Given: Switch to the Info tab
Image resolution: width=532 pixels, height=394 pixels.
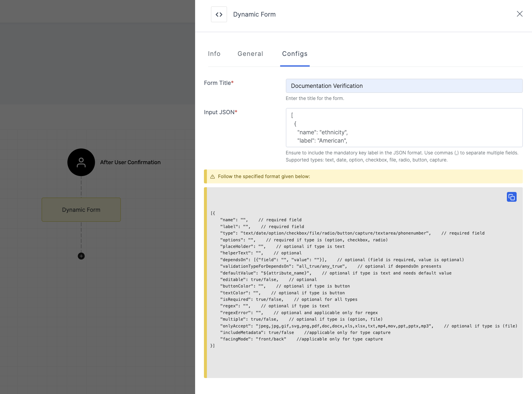Looking at the screenshot, I should click(214, 54).
